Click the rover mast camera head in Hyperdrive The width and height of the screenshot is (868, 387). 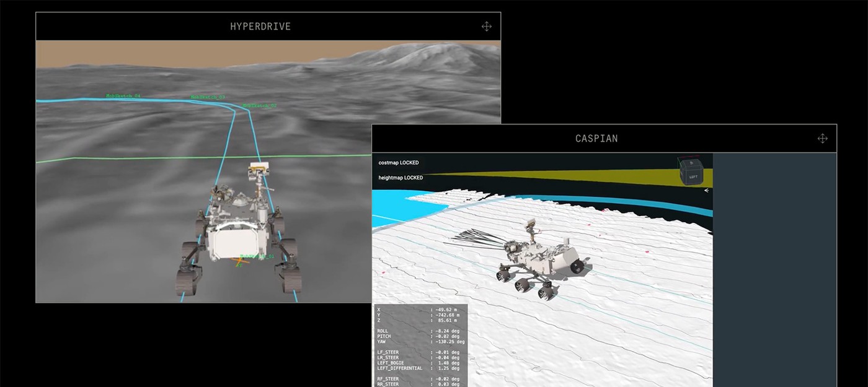(259, 168)
